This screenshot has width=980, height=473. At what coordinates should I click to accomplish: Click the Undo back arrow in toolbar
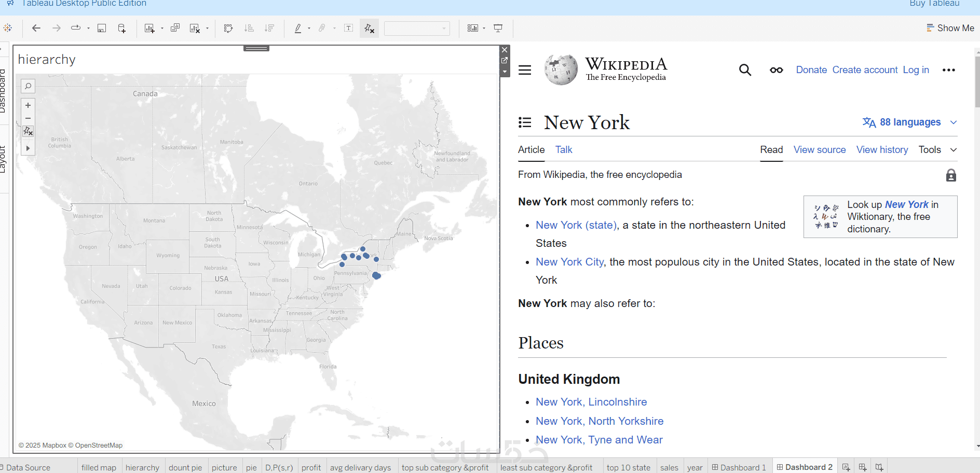pyautogui.click(x=36, y=28)
